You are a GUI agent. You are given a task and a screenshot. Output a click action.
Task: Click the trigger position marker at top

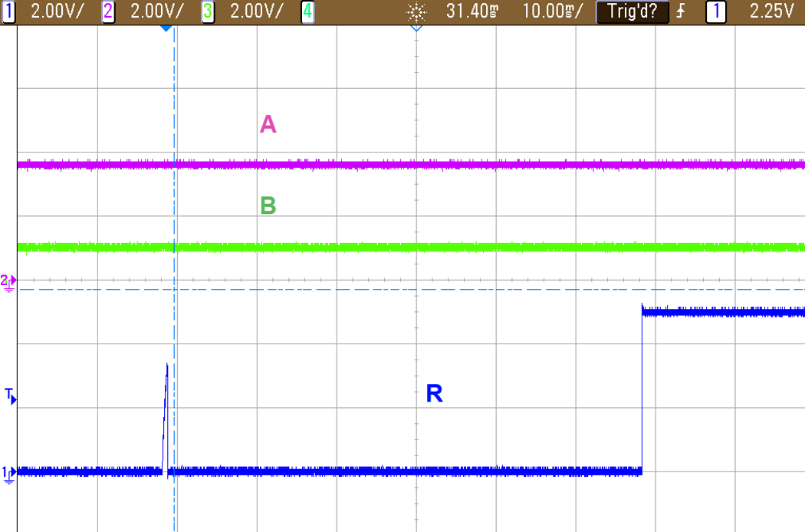tap(167, 28)
